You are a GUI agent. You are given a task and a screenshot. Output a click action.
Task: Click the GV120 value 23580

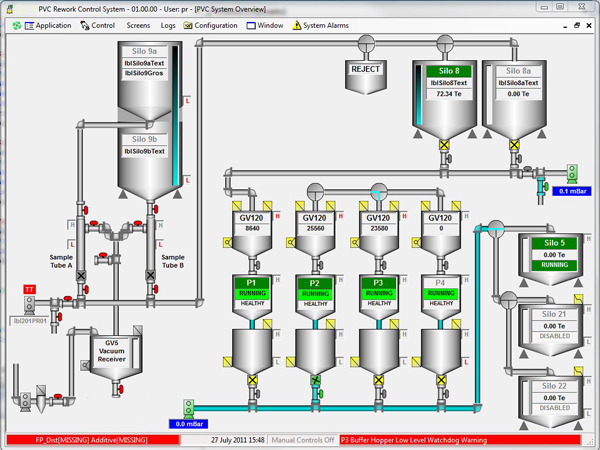[379, 228]
